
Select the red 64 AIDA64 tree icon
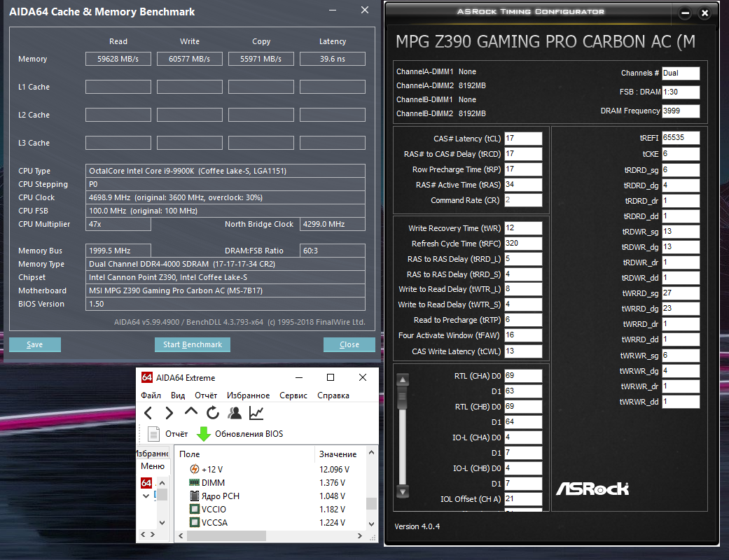point(146,483)
